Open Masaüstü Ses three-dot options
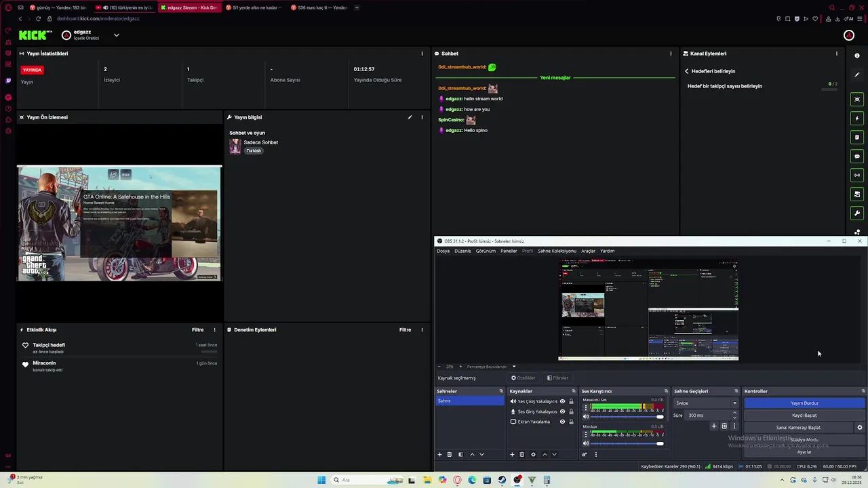This screenshot has width=868, height=488. (x=586, y=408)
